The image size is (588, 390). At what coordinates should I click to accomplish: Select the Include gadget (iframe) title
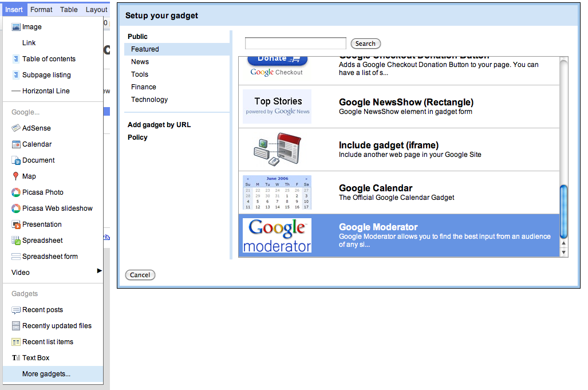point(389,145)
